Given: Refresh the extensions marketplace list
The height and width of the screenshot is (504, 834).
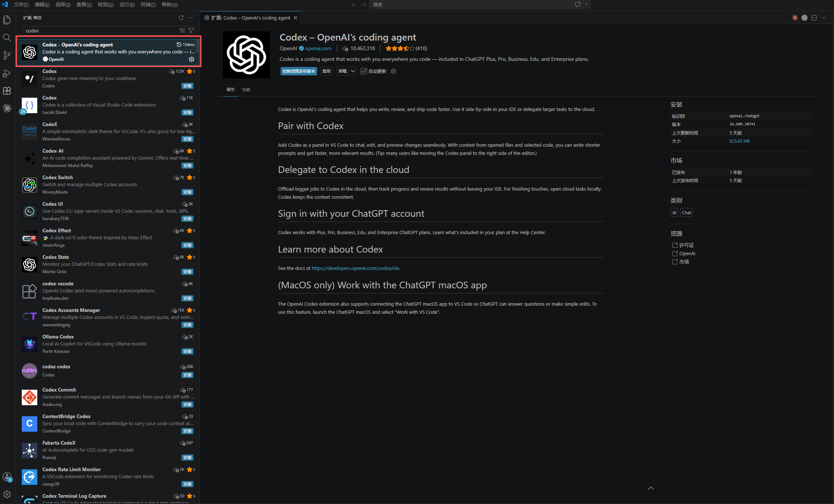Looking at the screenshot, I should [181, 18].
